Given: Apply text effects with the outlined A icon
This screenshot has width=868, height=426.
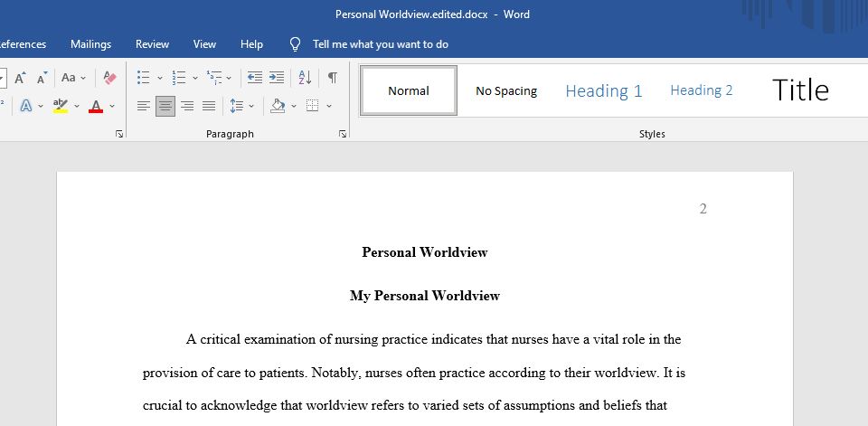Looking at the screenshot, I should [x=25, y=105].
